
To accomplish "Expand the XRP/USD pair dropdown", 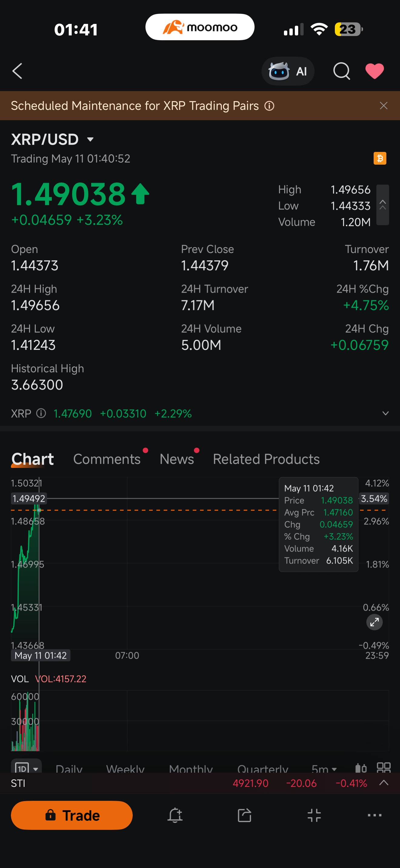I will tap(90, 139).
